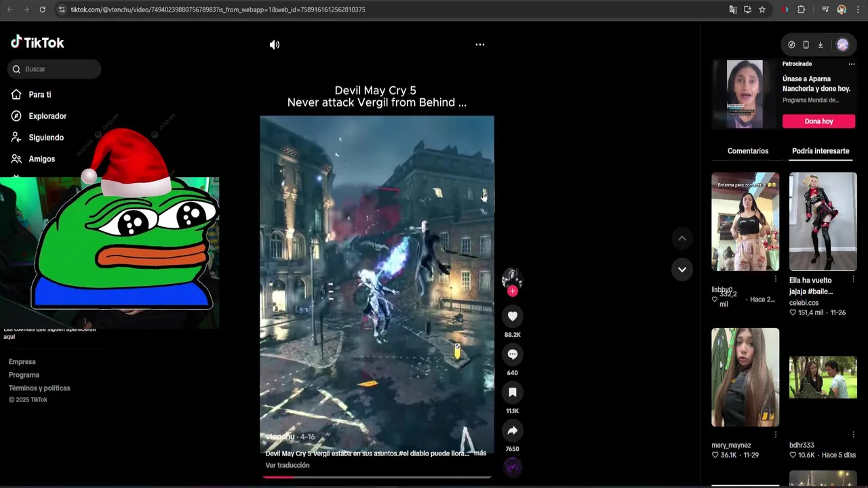The width and height of the screenshot is (868, 488).
Task: Like the video with the heart icon
Action: 513,317
